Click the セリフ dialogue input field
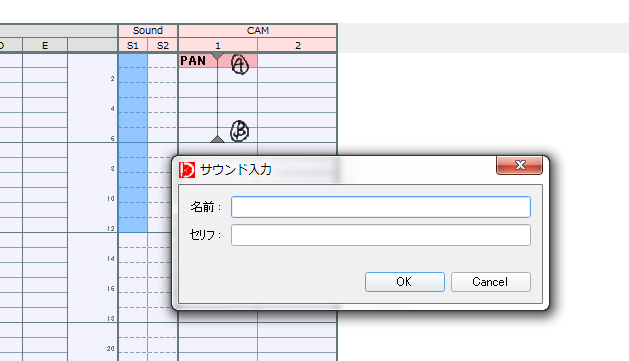Image resolution: width=629 pixels, height=361 pixels. pyautogui.click(x=381, y=235)
